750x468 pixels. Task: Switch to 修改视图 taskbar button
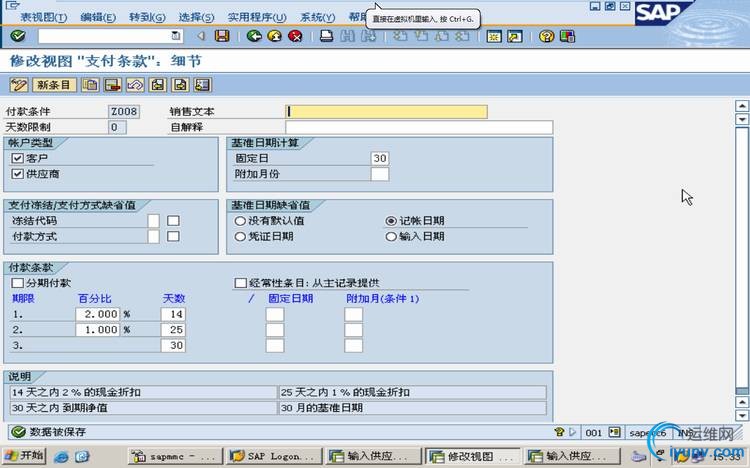tap(472, 456)
